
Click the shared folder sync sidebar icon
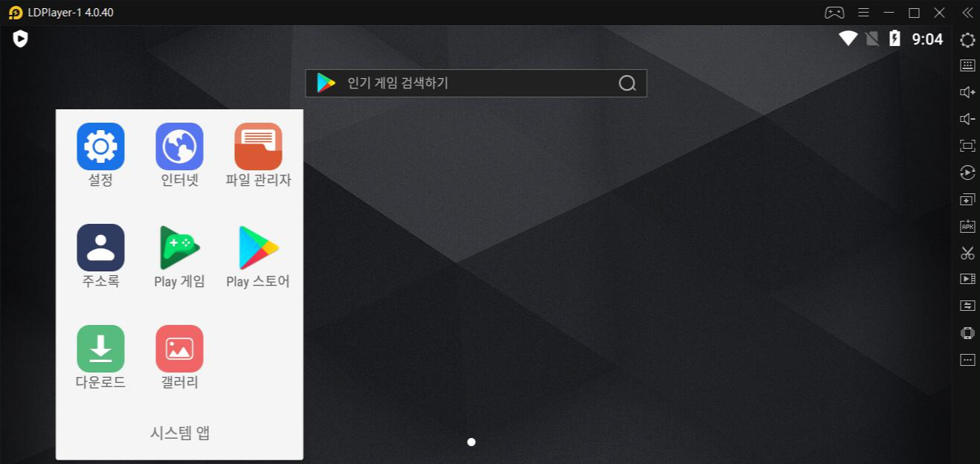[967, 306]
